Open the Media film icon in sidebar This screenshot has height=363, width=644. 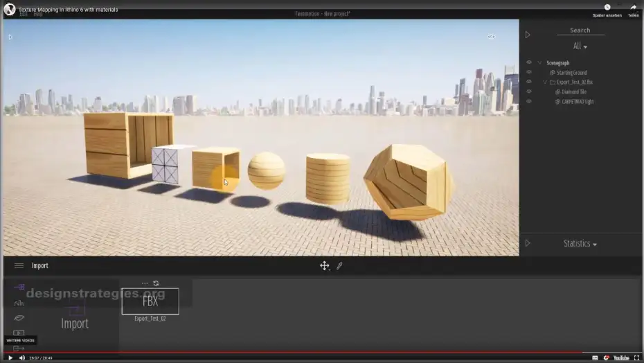pyautogui.click(x=19, y=333)
